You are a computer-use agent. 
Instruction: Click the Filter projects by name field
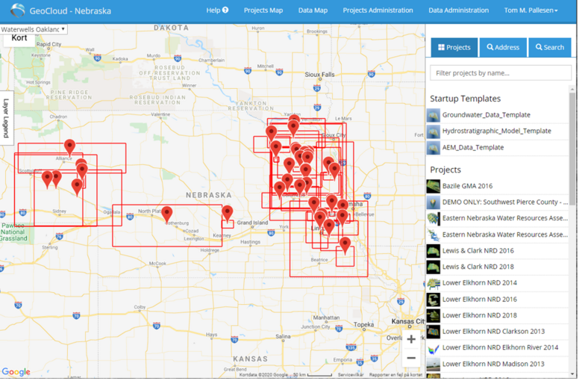[501, 72]
